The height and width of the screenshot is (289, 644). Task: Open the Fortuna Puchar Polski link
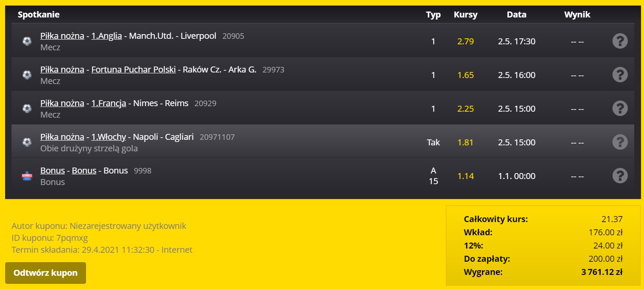pyautogui.click(x=133, y=69)
